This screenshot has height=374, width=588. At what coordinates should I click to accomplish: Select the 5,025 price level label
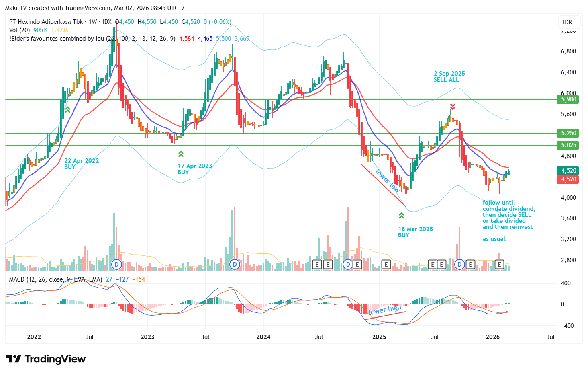click(x=568, y=145)
